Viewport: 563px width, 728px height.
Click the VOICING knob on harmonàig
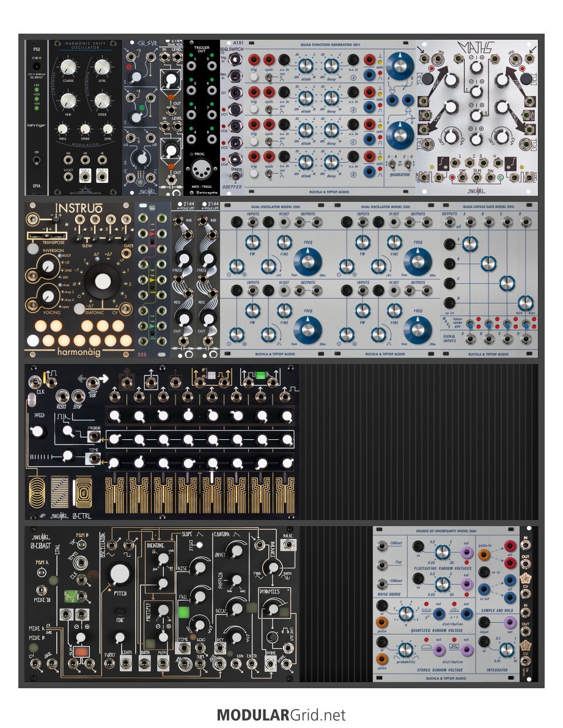(48, 295)
